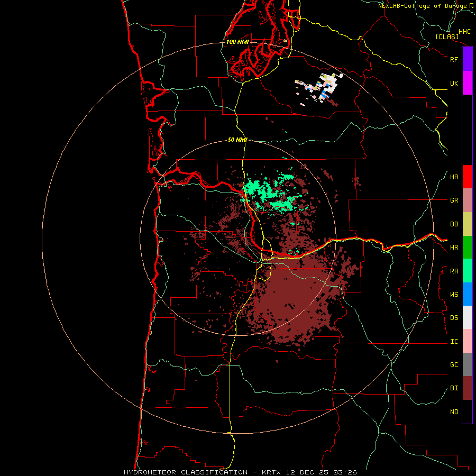Click the HR legend label
Screen dimensions: 476x476
[454, 248]
